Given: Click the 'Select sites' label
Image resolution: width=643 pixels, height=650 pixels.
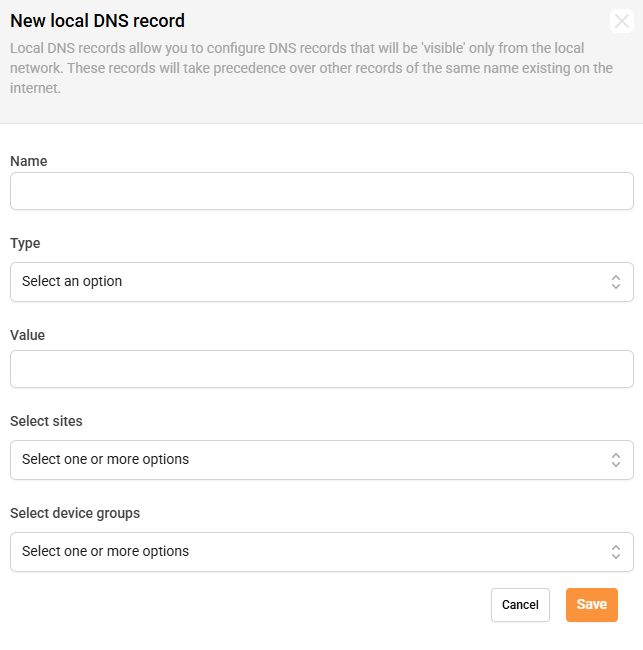Looking at the screenshot, I should click(x=46, y=421).
